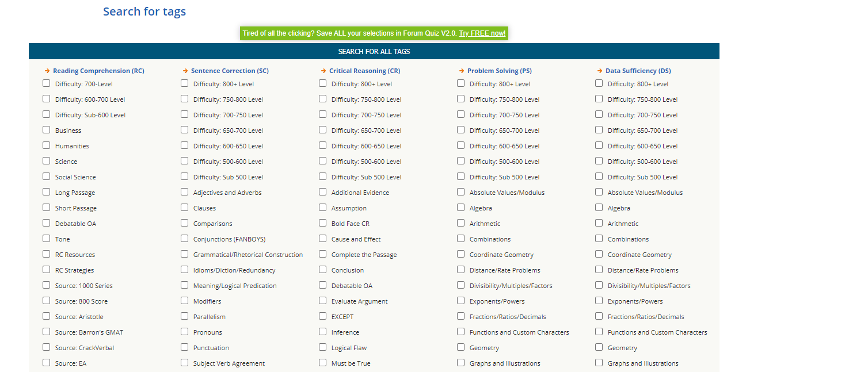Open the Reading Comprehension (RC) heading link
Screen dimensions: 868x372
tap(98, 71)
